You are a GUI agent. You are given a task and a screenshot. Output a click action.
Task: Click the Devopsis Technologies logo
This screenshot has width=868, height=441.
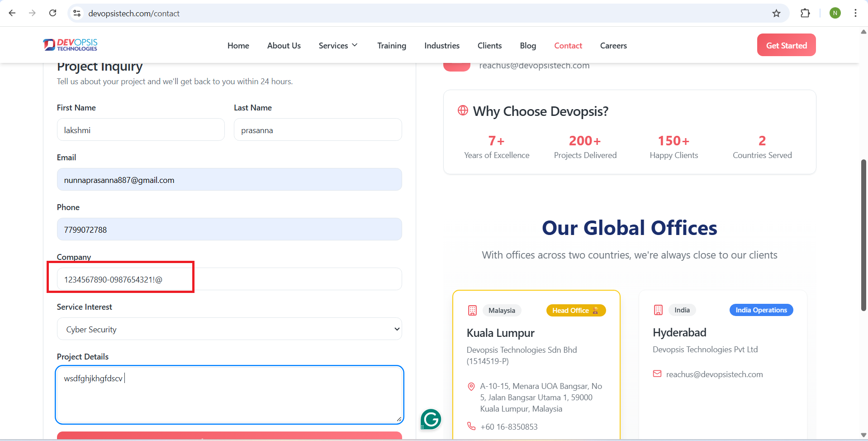[70, 45]
